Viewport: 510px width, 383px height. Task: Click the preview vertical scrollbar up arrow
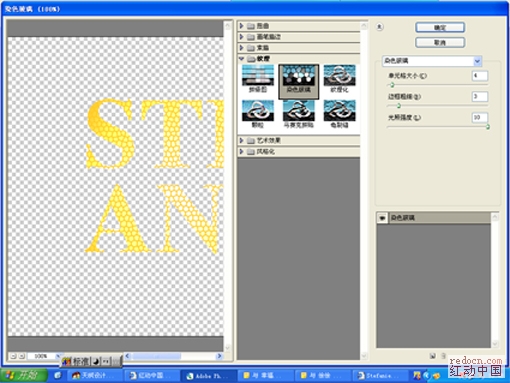click(228, 25)
